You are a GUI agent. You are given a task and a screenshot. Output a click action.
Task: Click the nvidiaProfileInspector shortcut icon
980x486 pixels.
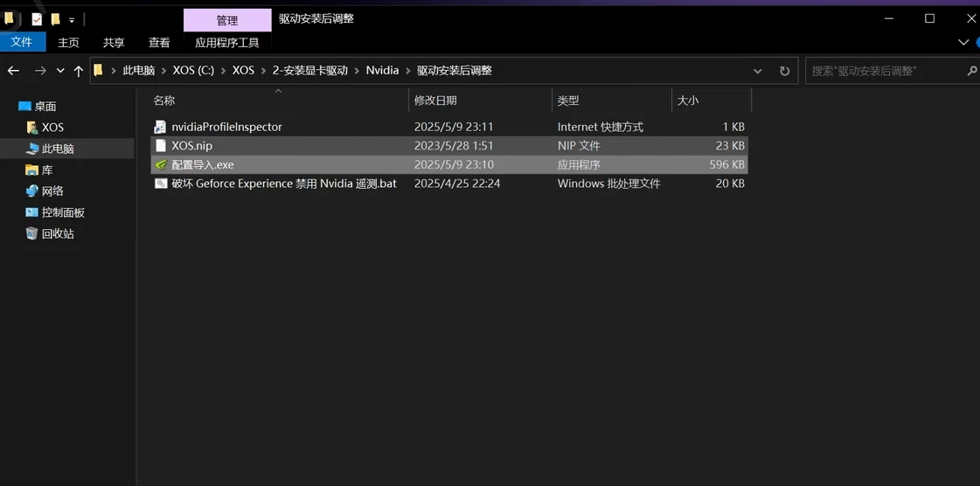point(161,127)
